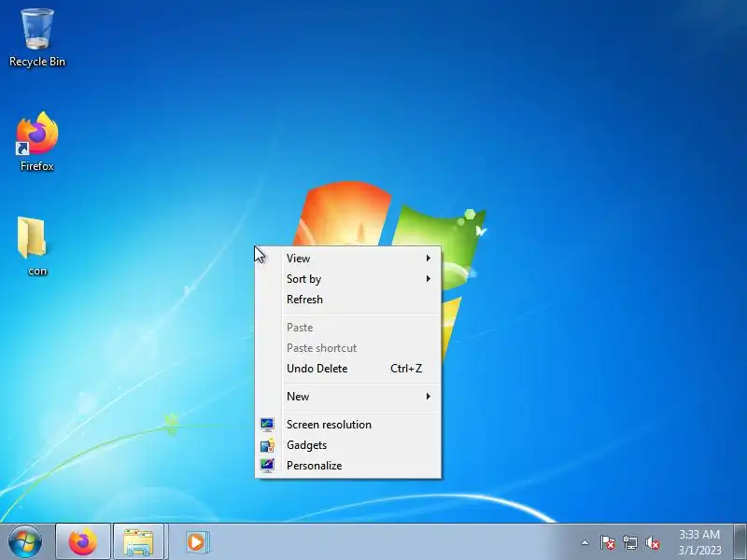This screenshot has width=747, height=560.
Task: Click the Show desktop button strip
Action: 740,542
